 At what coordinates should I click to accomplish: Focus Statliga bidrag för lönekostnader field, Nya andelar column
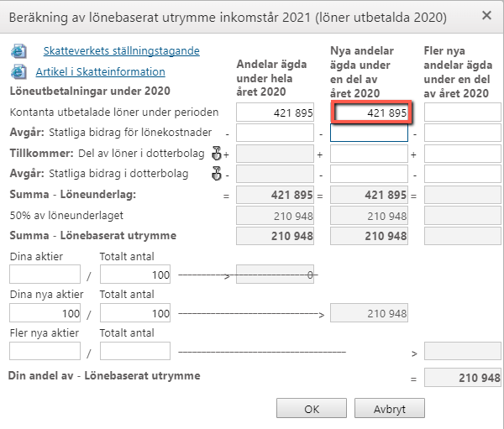(x=369, y=133)
